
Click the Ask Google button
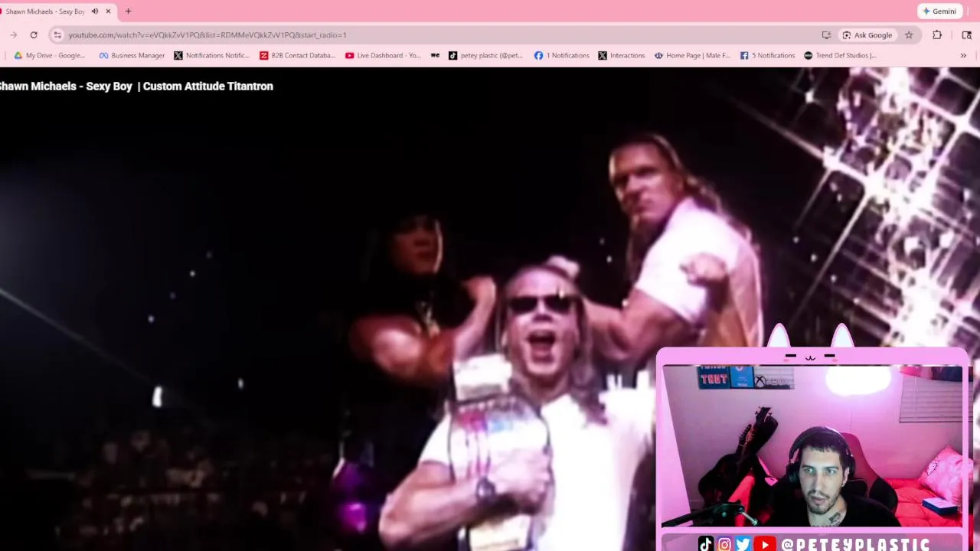[867, 35]
